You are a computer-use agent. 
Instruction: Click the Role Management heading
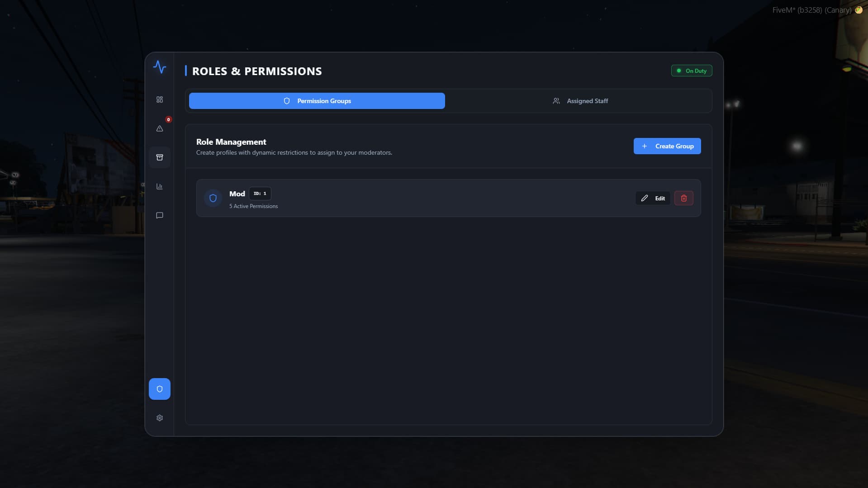pos(231,142)
